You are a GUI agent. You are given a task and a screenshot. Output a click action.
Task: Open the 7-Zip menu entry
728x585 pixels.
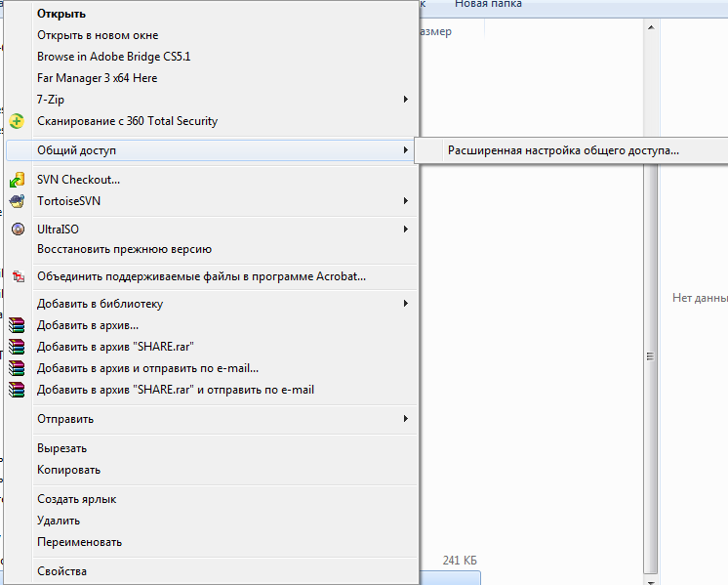click(x=211, y=100)
